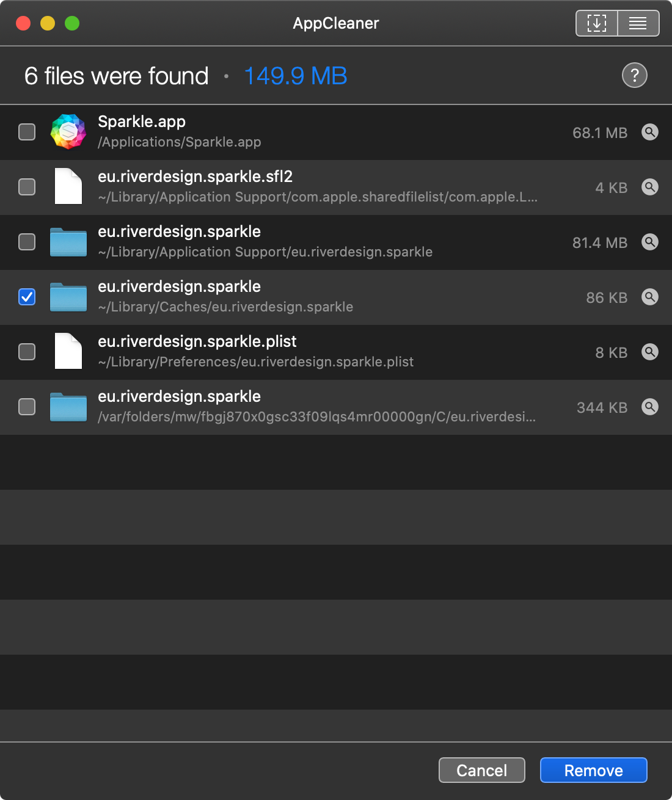Click the ~/Library/Caches/eu.riverdesign.sparkle path
Screen dimensions: 672x800
(225, 307)
